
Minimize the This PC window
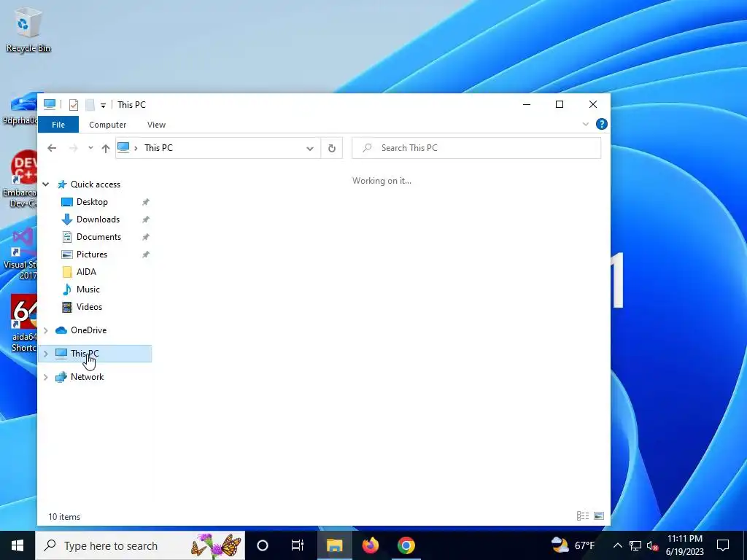tap(527, 104)
